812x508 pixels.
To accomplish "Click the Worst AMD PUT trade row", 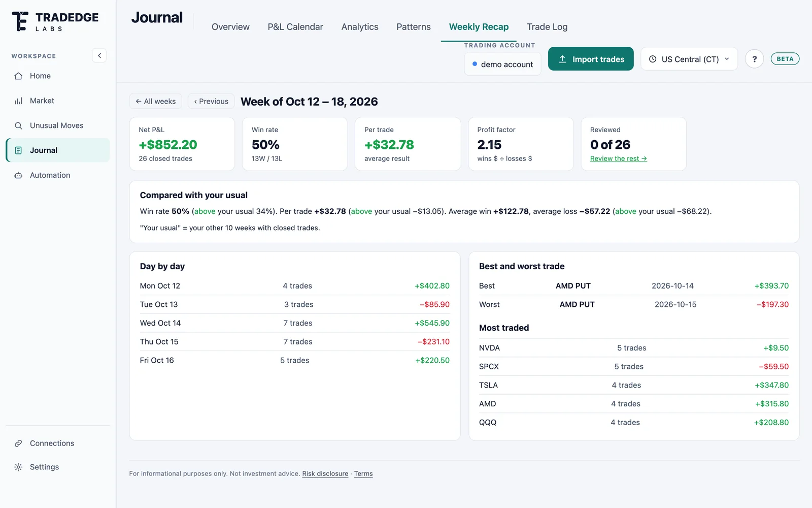I will coord(634,305).
